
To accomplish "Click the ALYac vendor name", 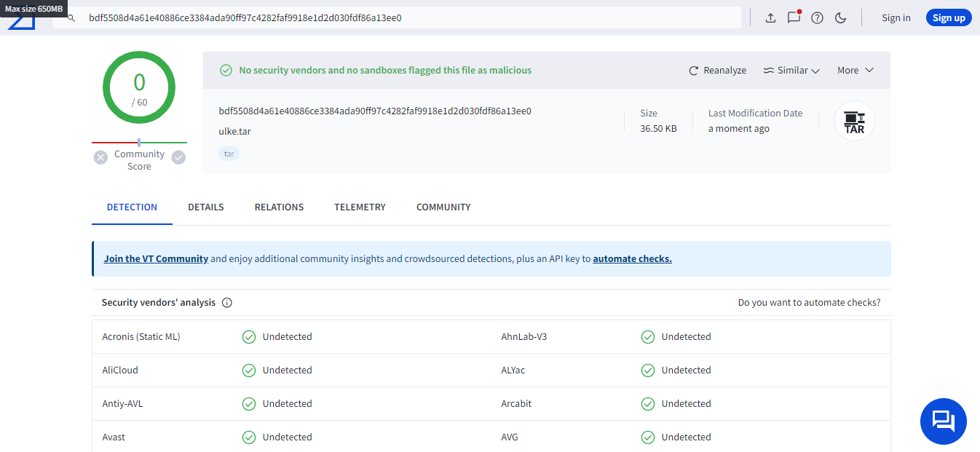I will pyautogui.click(x=513, y=370).
